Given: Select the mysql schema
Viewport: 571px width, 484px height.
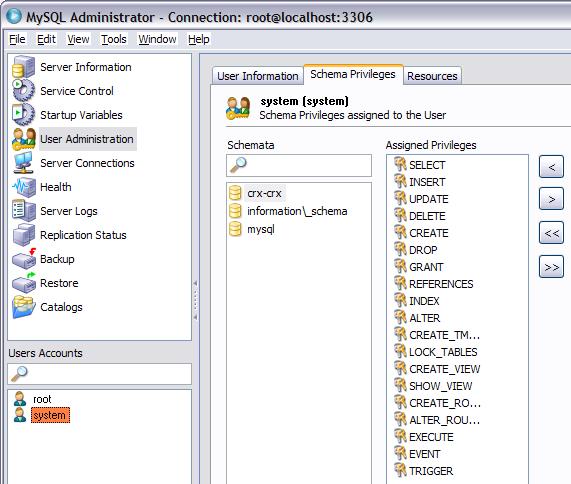Looking at the screenshot, I should tap(261, 229).
